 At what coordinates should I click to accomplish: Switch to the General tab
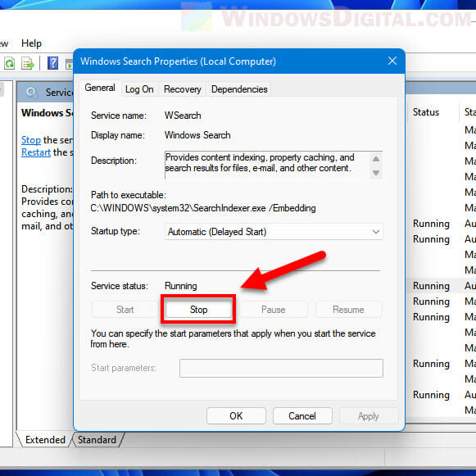100,88
